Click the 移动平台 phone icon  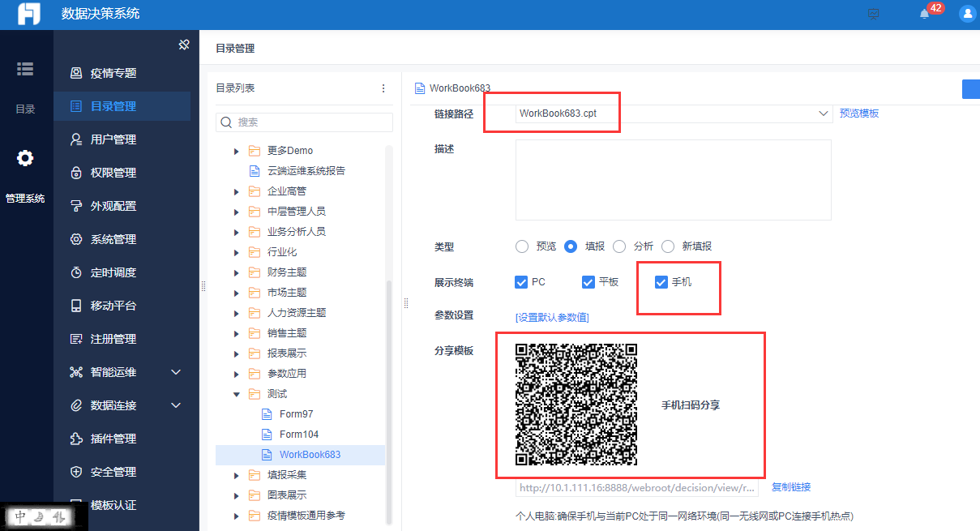pos(76,306)
